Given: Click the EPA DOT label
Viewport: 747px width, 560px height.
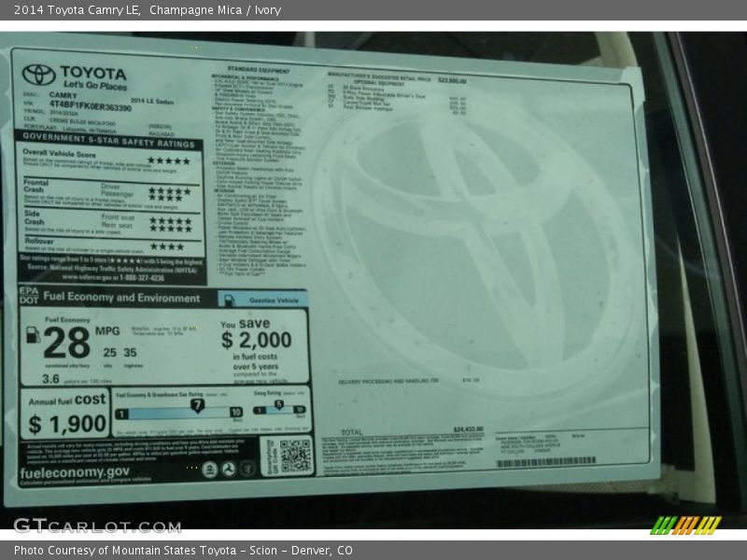Looking at the screenshot, I should [x=29, y=295].
